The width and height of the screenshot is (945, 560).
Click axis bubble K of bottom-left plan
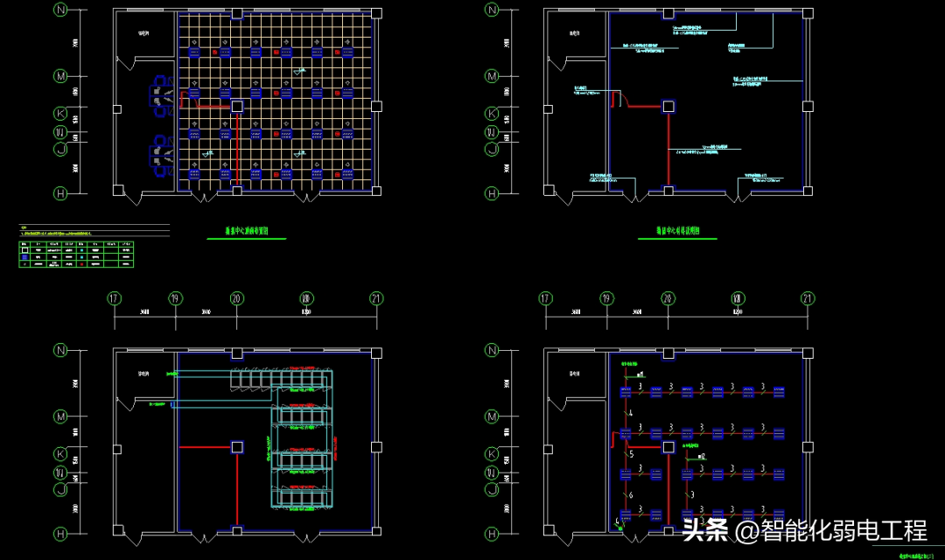61,454
